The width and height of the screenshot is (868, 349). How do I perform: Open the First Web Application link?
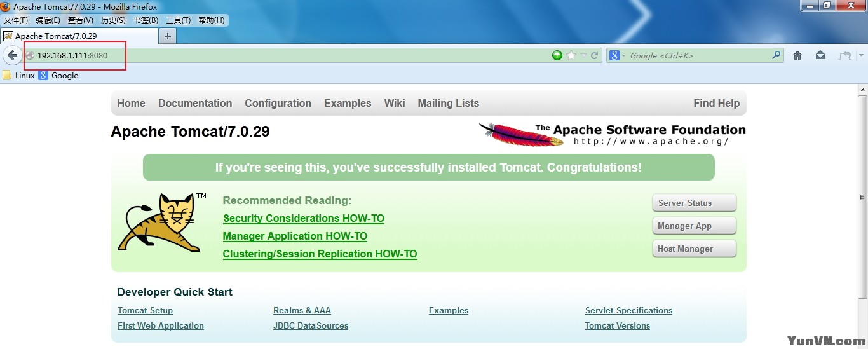(x=161, y=325)
